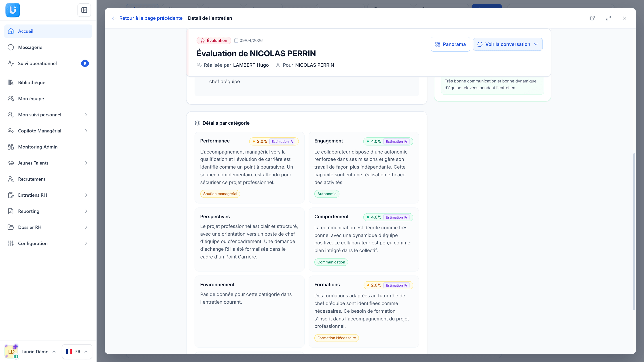Click Formations Estimation IA label
The height and width of the screenshot is (362, 644).
(x=396, y=285)
